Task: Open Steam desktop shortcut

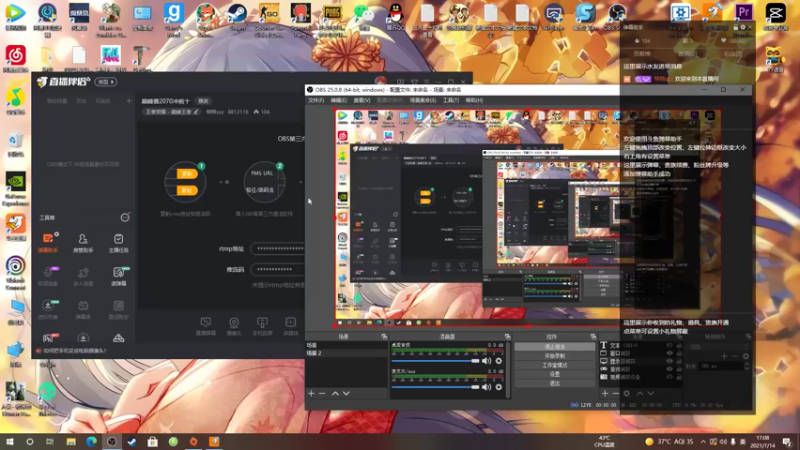Action: pos(237,17)
